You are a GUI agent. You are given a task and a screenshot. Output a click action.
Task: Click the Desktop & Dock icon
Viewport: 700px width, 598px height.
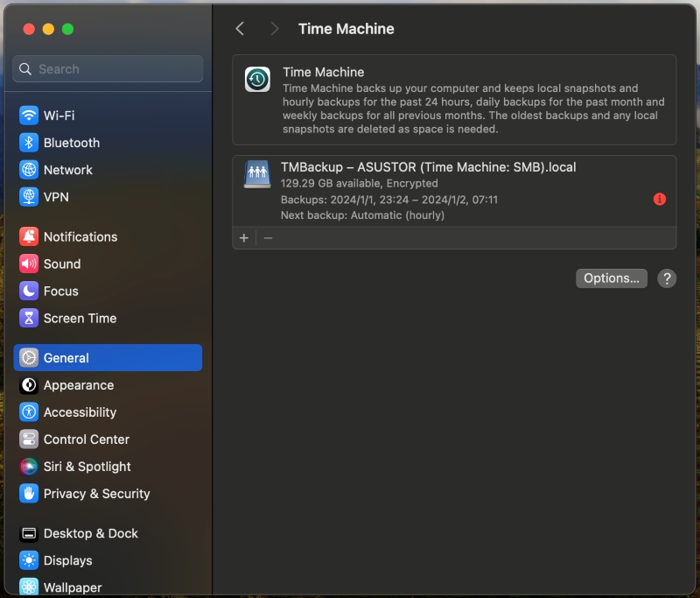pyautogui.click(x=29, y=533)
